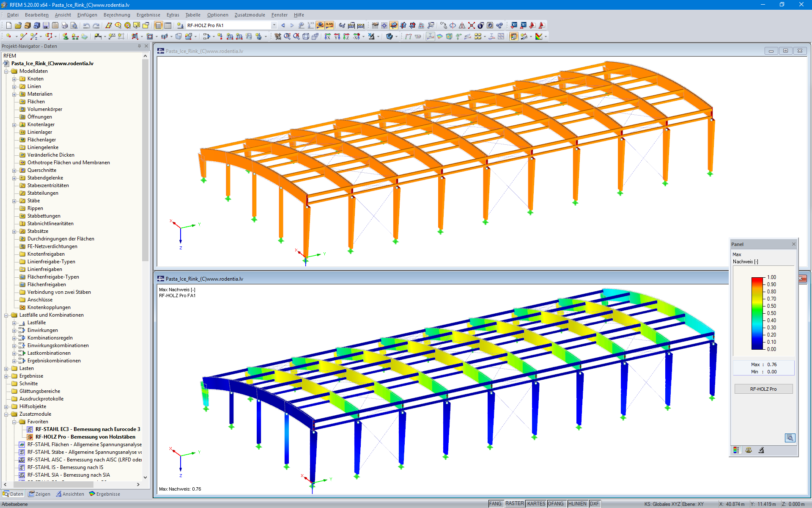Image resolution: width=812 pixels, height=508 pixels.
Task: Click the RF-HOLZ Pro button in the Panel
Action: (763, 389)
